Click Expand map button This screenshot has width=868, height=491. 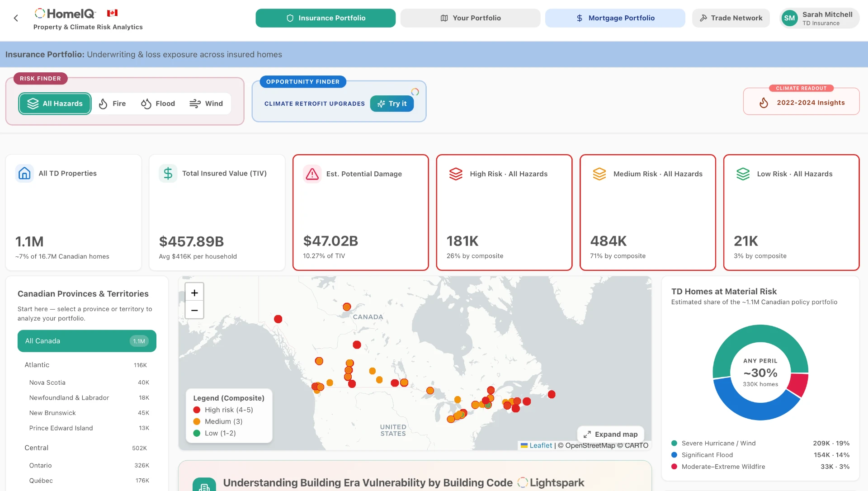point(610,434)
